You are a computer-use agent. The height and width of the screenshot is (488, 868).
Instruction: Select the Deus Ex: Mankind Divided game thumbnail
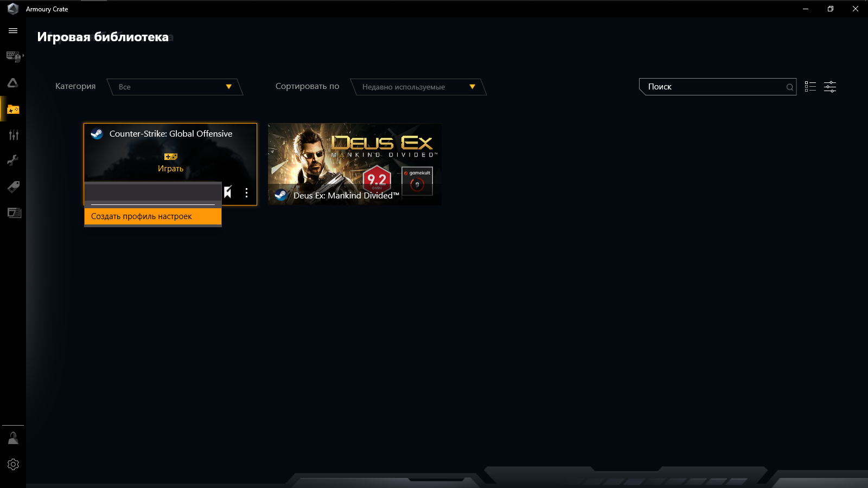355,164
